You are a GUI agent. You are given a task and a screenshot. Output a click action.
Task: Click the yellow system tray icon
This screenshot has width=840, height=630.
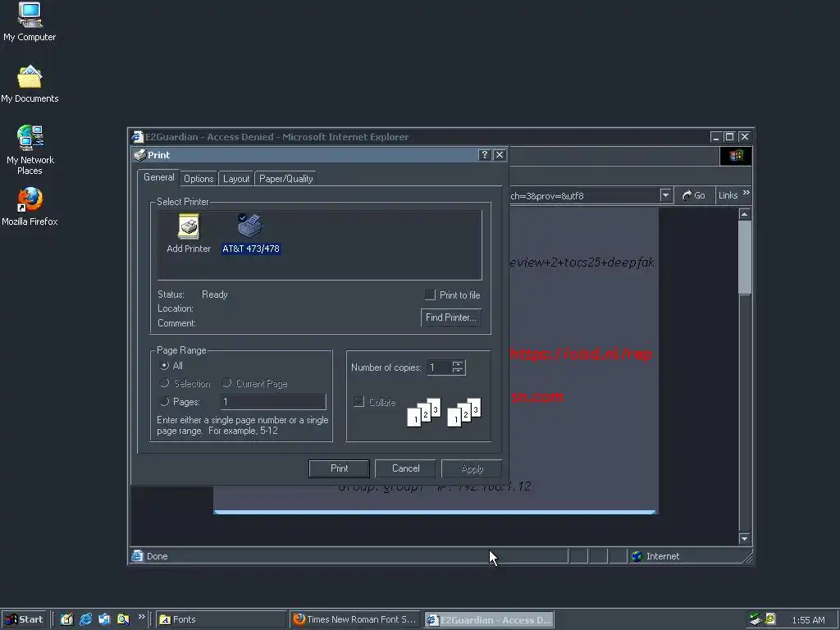(770, 619)
